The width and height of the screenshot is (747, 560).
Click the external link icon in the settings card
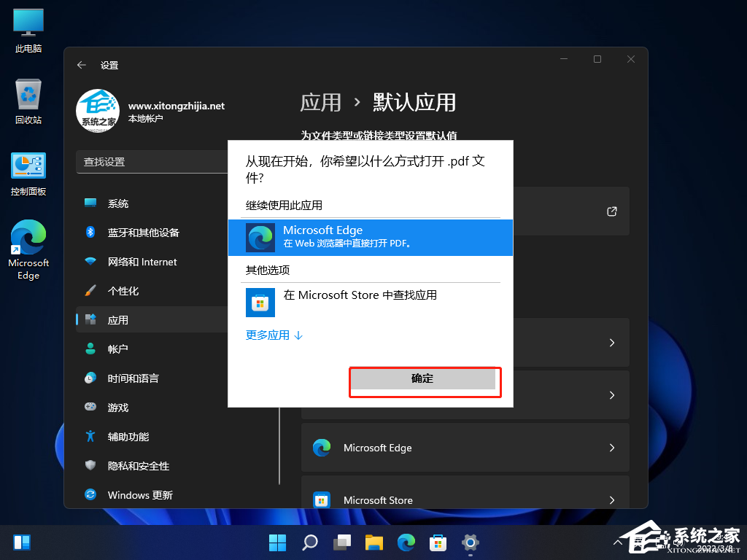tap(611, 211)
